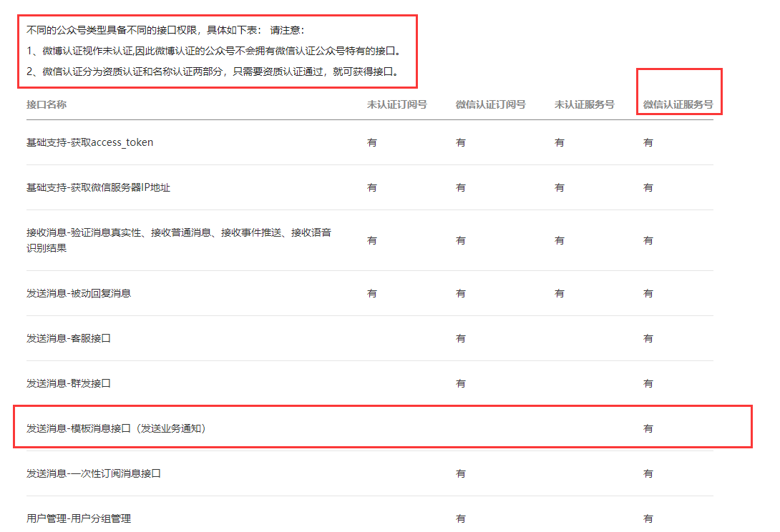780x532 pixels.
Task: Click row name 发送消息-被动回复消息
Action: tap(79, 293)
